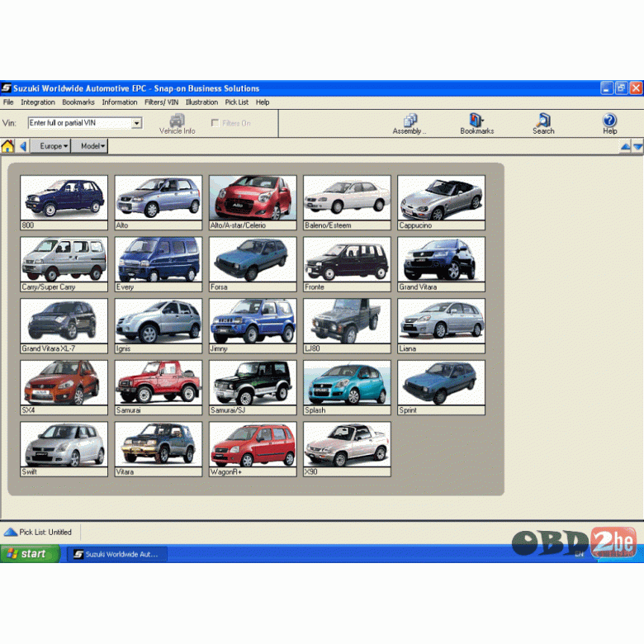This screenshot has height=644, width=644.
Task: Open the Europe region dropdown
Action: (50, 146)
